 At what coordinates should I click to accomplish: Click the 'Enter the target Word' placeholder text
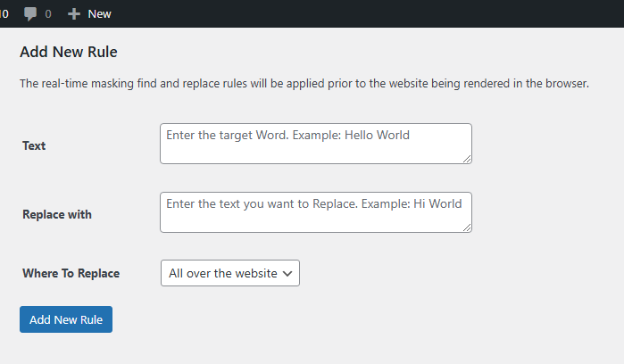pos(231,135)
